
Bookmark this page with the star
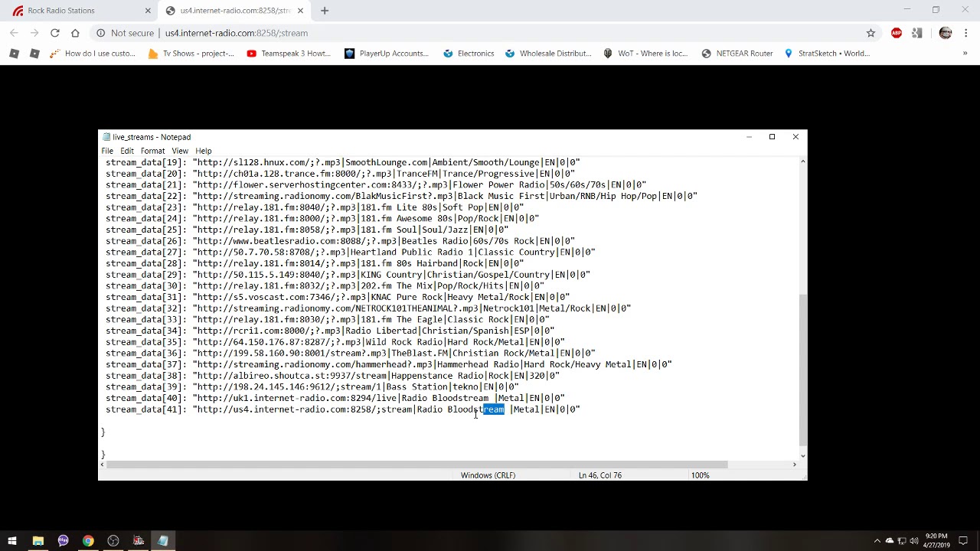[871, 33]
